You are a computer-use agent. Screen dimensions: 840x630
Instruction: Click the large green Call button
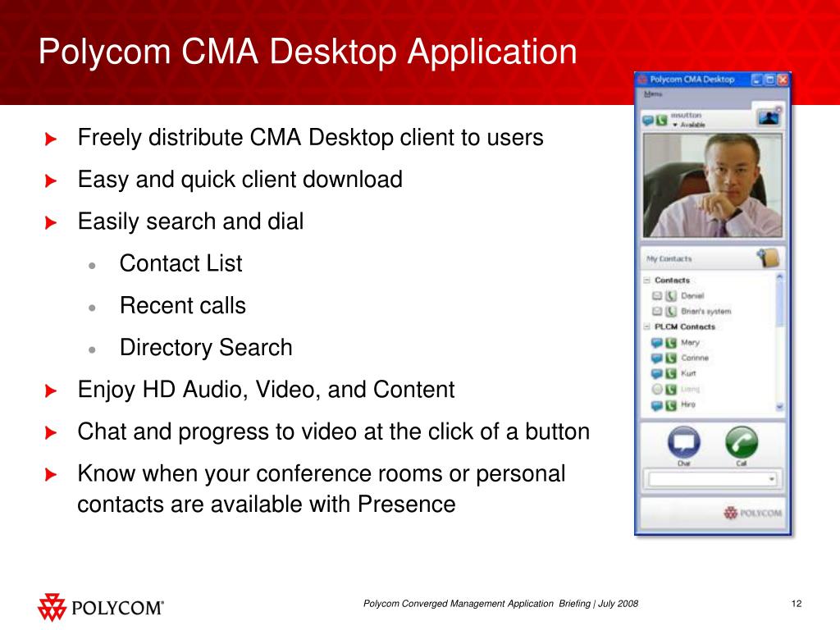click(742, 443)
